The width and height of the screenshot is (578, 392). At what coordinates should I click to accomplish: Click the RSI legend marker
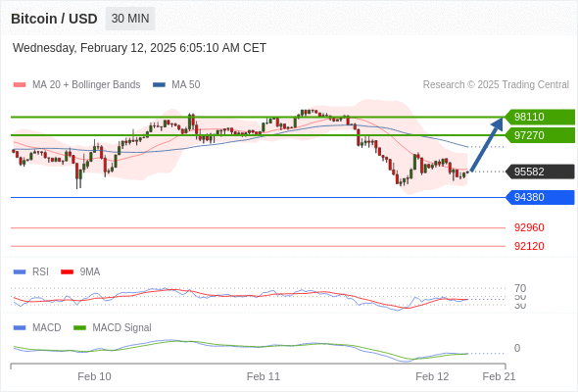[20, 272]
